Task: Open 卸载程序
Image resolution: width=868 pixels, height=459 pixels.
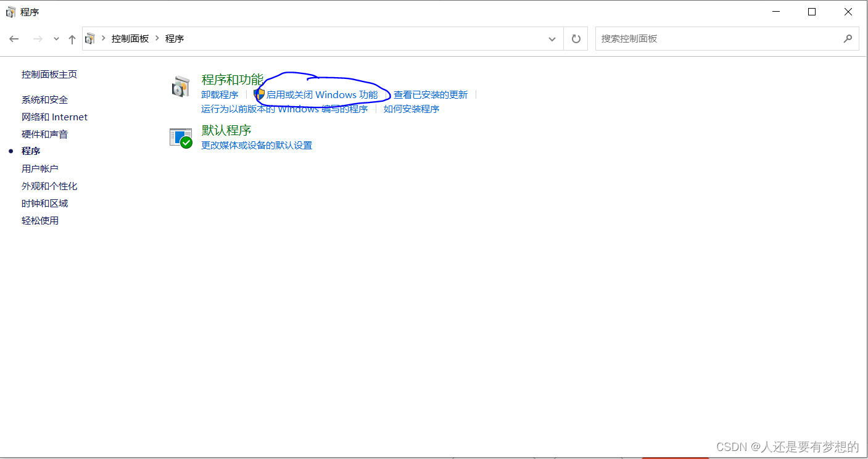Action: [220, 94]
